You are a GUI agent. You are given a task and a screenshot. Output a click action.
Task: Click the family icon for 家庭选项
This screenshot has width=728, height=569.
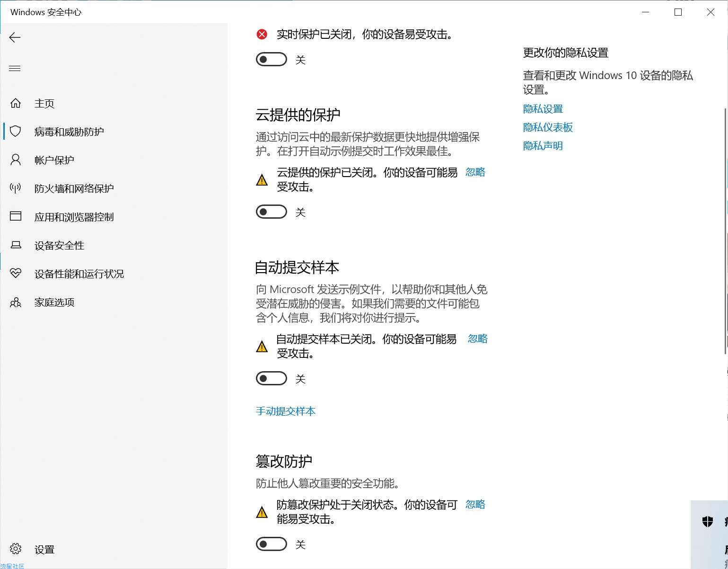tap(16, 302)
